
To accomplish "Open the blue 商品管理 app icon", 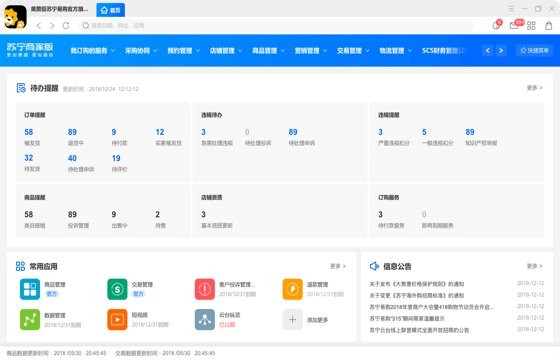I will click(30, 289).
